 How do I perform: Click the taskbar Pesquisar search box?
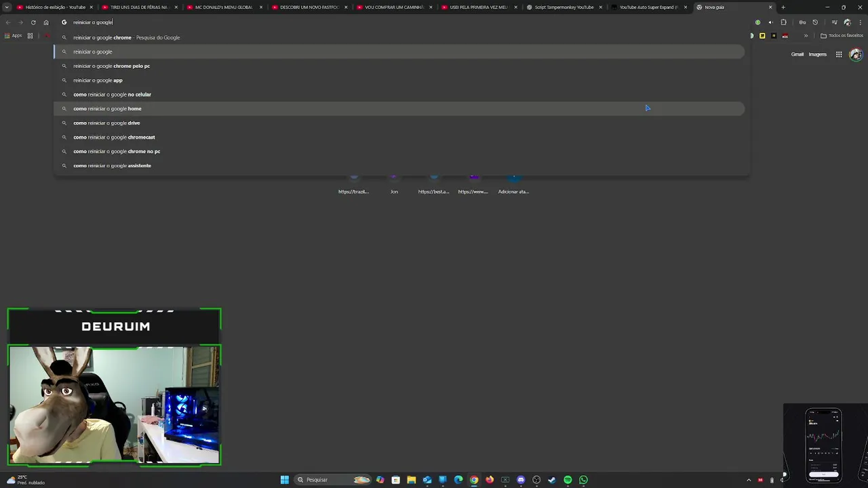(x=333, y=480)
